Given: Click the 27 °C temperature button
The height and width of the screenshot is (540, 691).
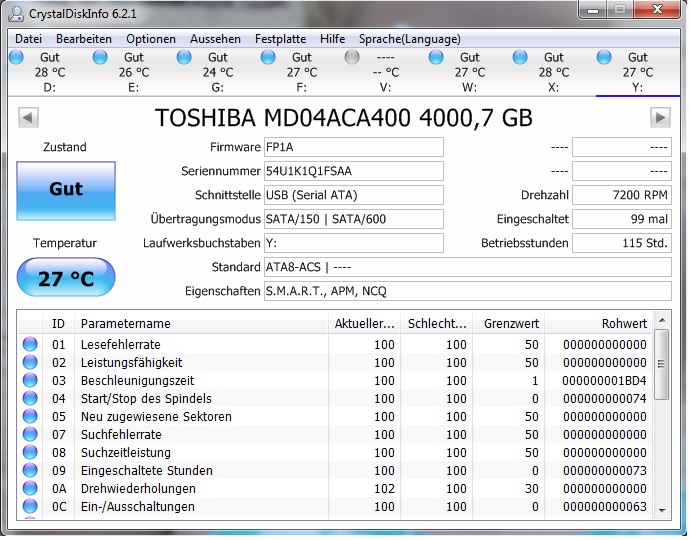Looking at the screenshot, I should (66, 277).
